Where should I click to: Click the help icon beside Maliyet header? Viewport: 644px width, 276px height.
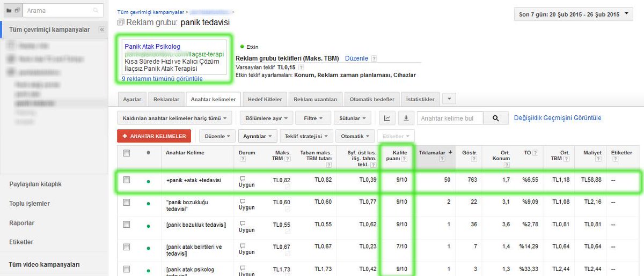click(x=598, y=159)
